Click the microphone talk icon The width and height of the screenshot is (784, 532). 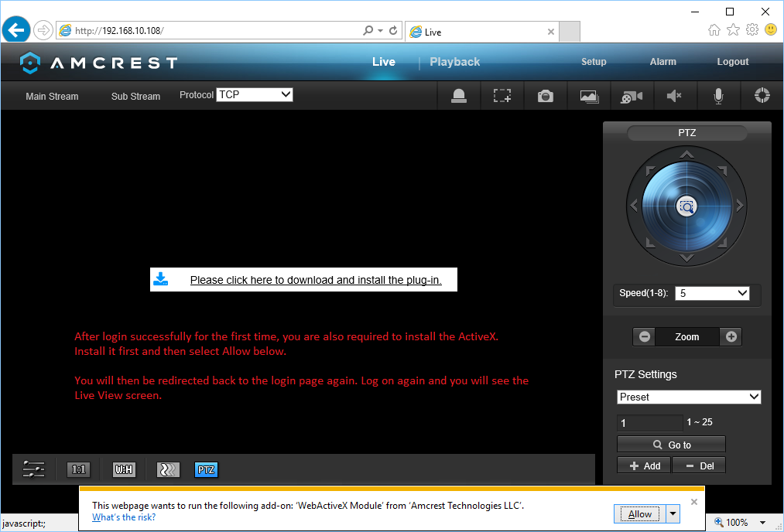pyautogui.click(x=718, y=96)
